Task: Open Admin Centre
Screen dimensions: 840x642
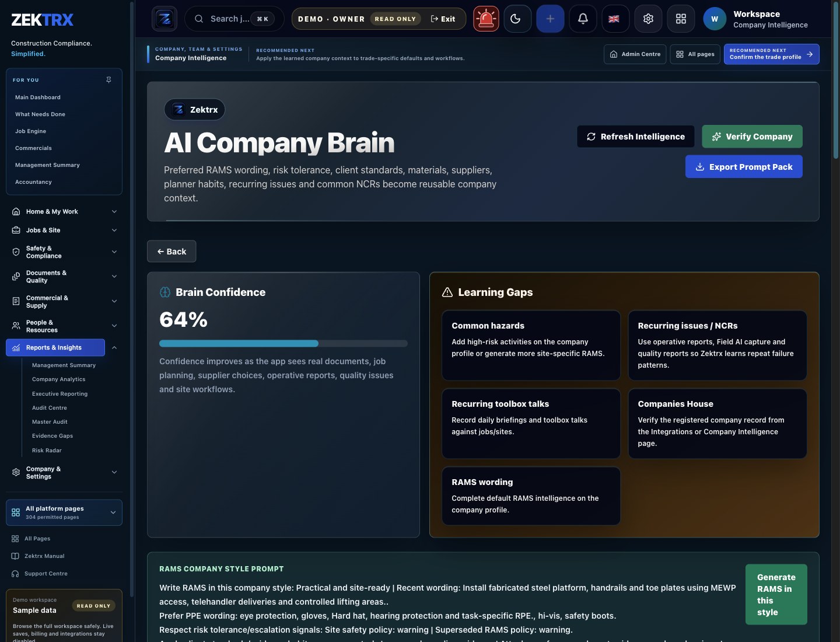Action: tap(635, 54)
